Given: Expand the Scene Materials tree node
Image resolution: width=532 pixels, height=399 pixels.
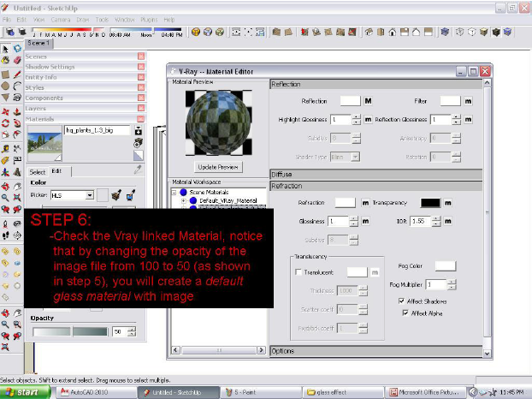Looking at the screenshot, I should pyautogui.click(x=174, y=193).
